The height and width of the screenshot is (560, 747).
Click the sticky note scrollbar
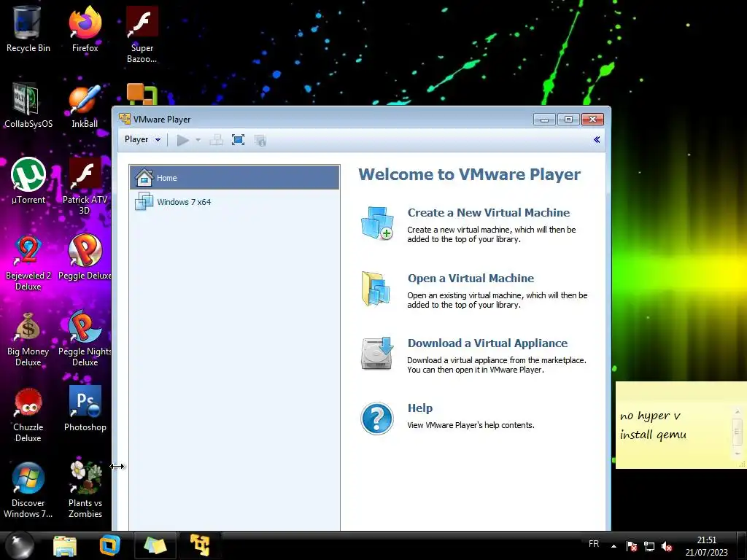[738, 432]
